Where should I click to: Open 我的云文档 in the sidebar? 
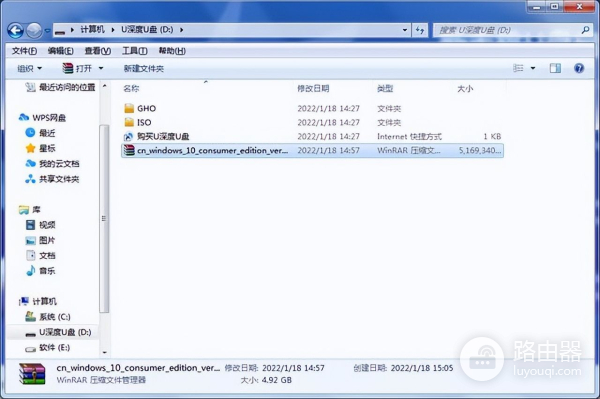pyautogui.click(x=52, y=164)
